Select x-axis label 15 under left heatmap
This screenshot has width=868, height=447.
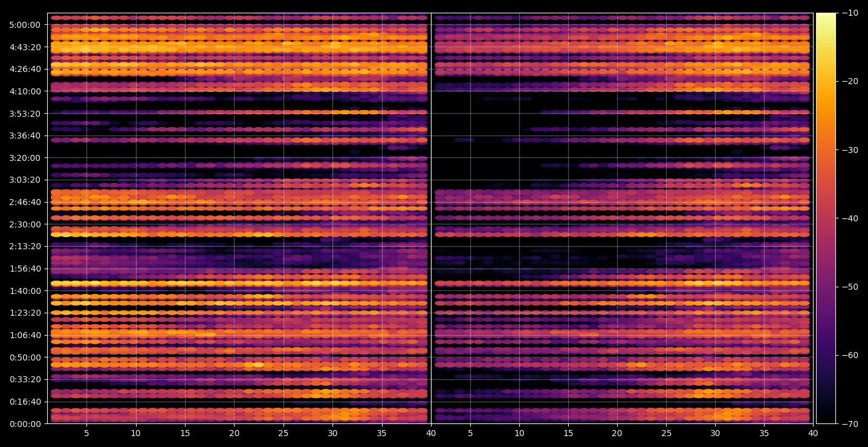(x=185, y=433)
